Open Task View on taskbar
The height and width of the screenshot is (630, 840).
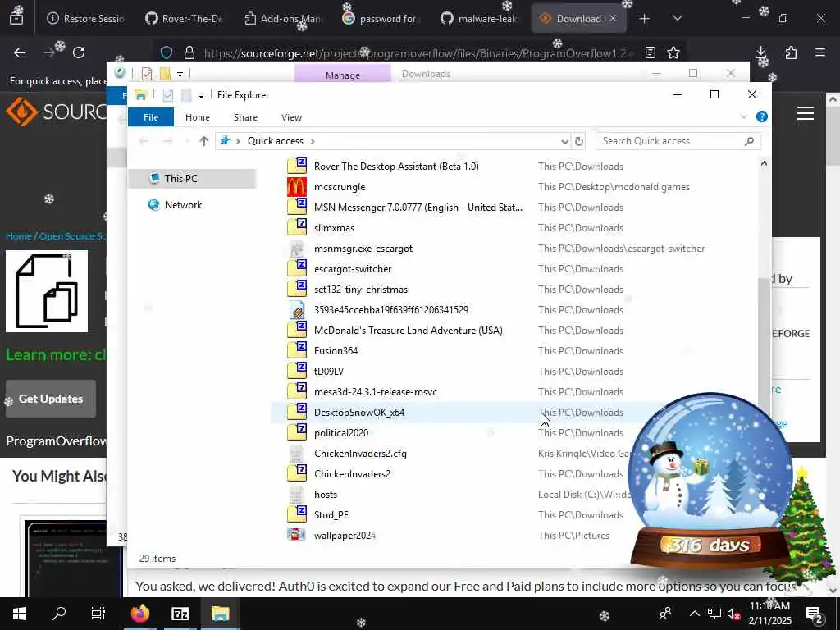[x=98, y=614]
